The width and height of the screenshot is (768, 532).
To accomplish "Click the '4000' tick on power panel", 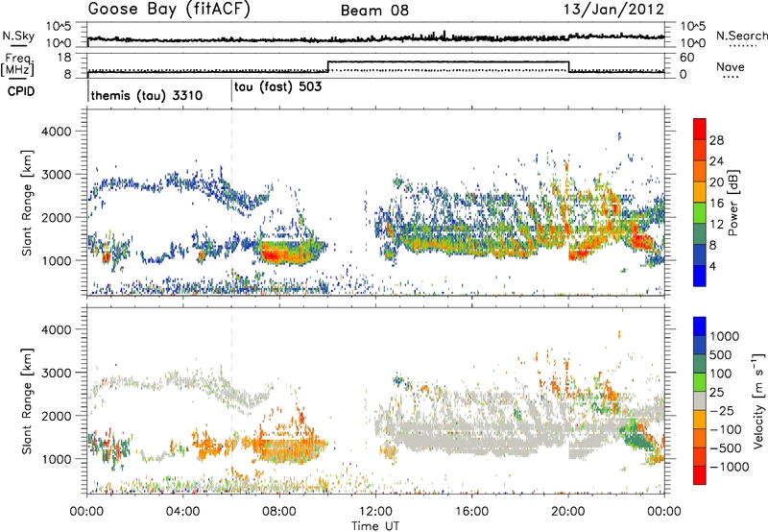I will point(56,132).
